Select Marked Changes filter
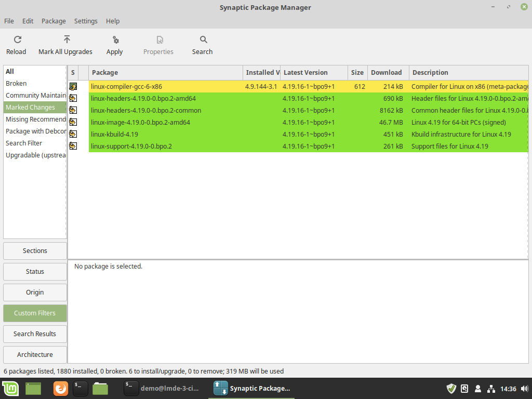This screenshot has width=532, height=399. tap(35, 107)
